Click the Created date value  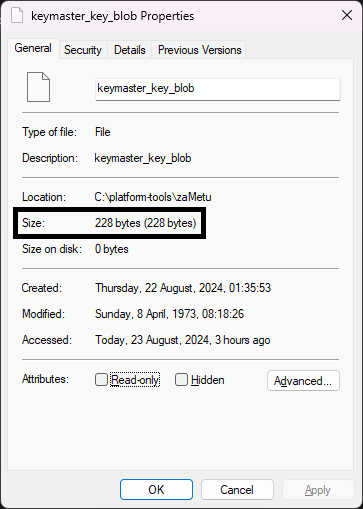pos(183,288)
